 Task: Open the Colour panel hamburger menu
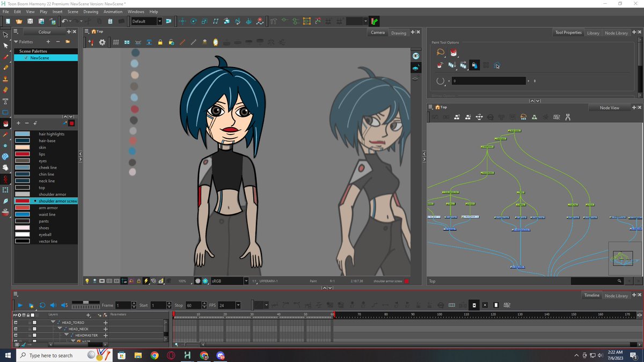click(16, 32)
